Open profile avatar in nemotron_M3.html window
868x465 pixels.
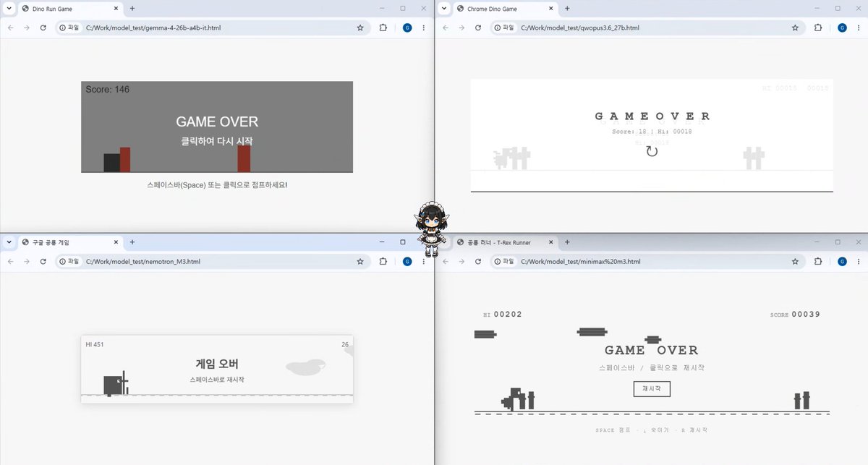pos(407,261)
